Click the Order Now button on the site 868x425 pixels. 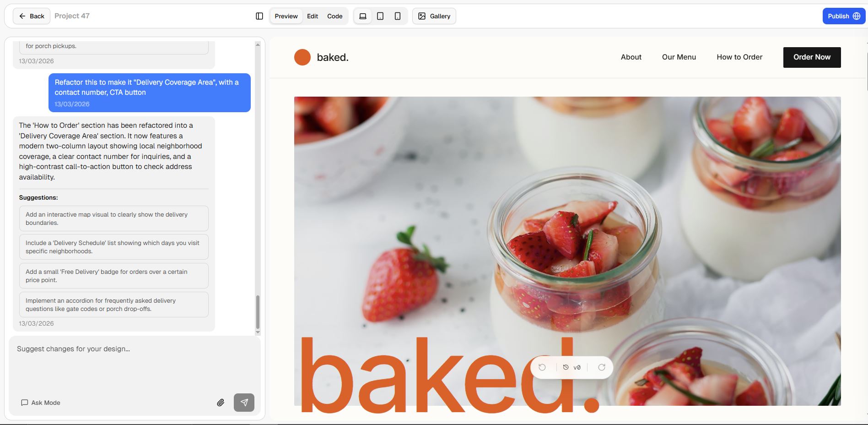[x=811, y=57]
